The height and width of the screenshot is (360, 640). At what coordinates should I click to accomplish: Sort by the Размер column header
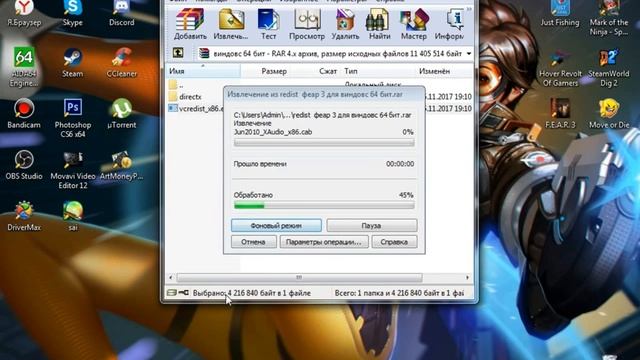pos(274,71)
